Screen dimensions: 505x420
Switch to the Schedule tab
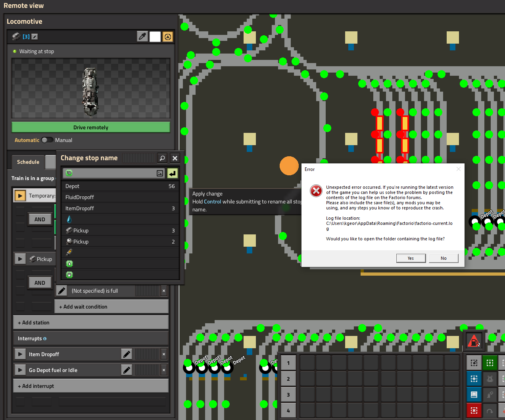click(x=28, y=162)
